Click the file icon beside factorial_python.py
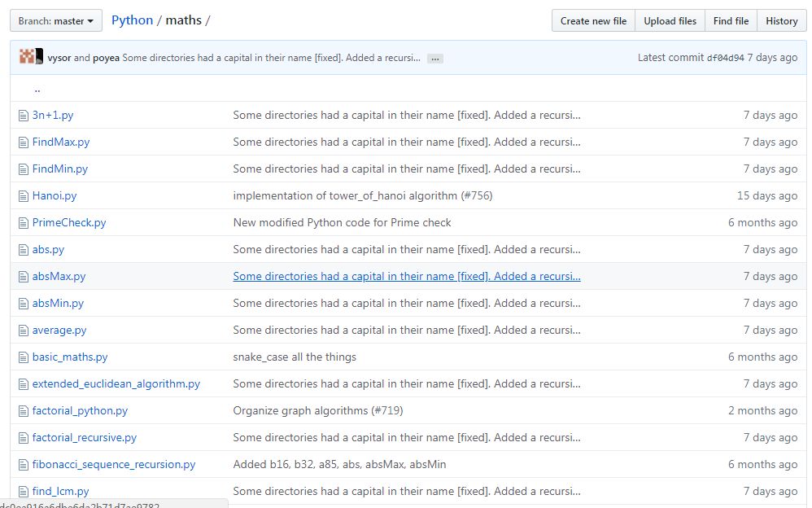Viewport: 812px width, 508px height. click(24, 411)
